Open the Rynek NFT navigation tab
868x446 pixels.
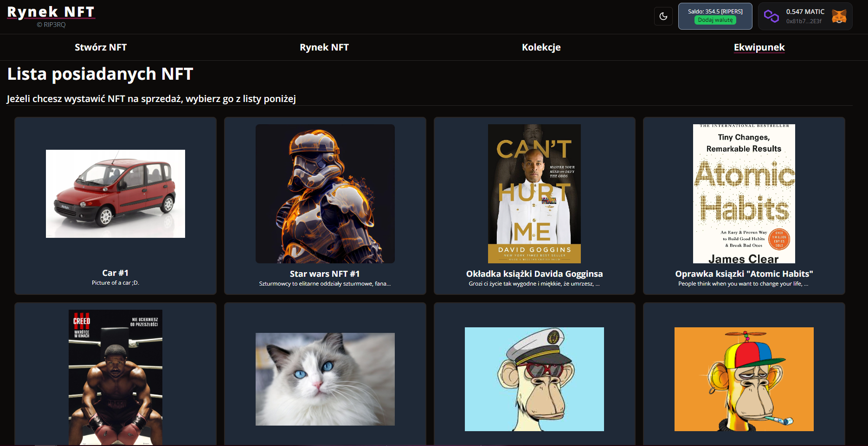(x=324, y=47)
